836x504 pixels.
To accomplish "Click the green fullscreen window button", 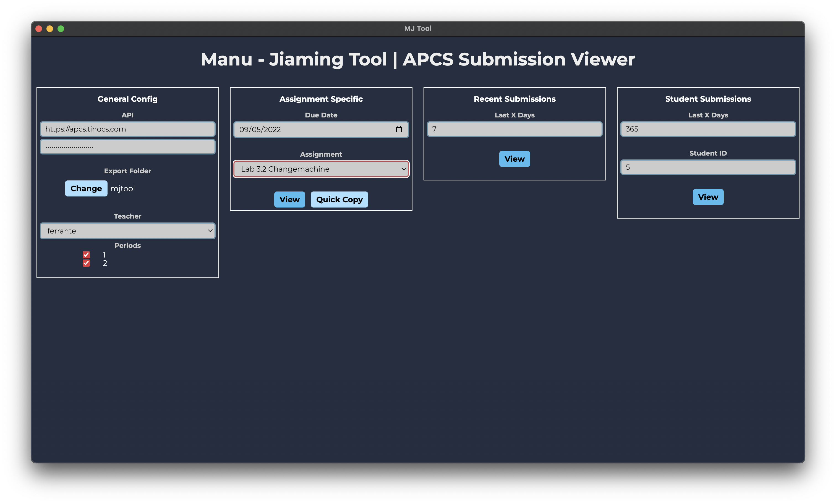I will point(61,29).
